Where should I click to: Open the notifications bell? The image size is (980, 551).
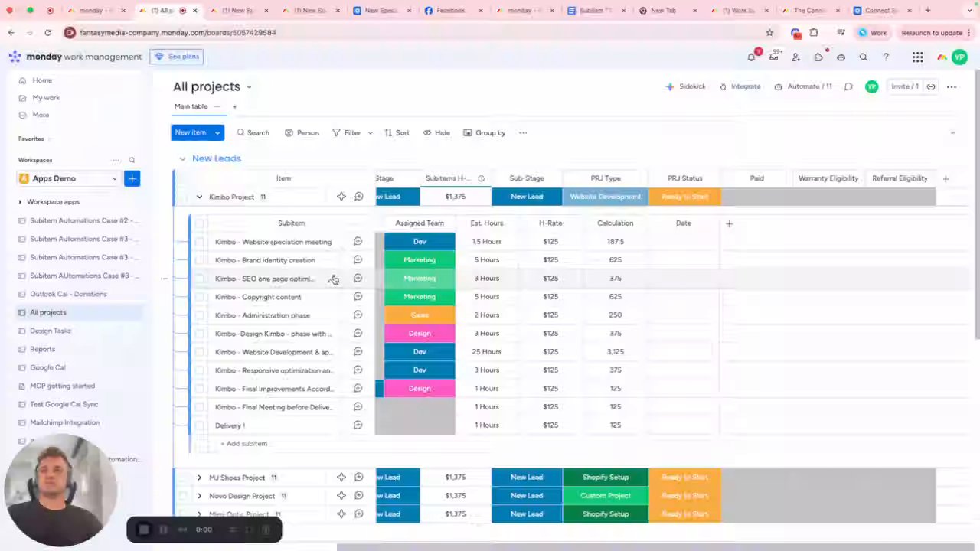point(751,57)
